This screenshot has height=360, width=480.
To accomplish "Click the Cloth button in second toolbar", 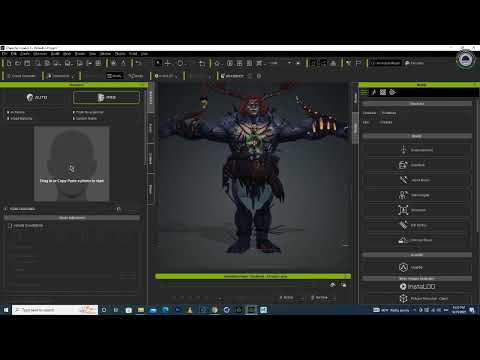I will (x=136, y=76).
